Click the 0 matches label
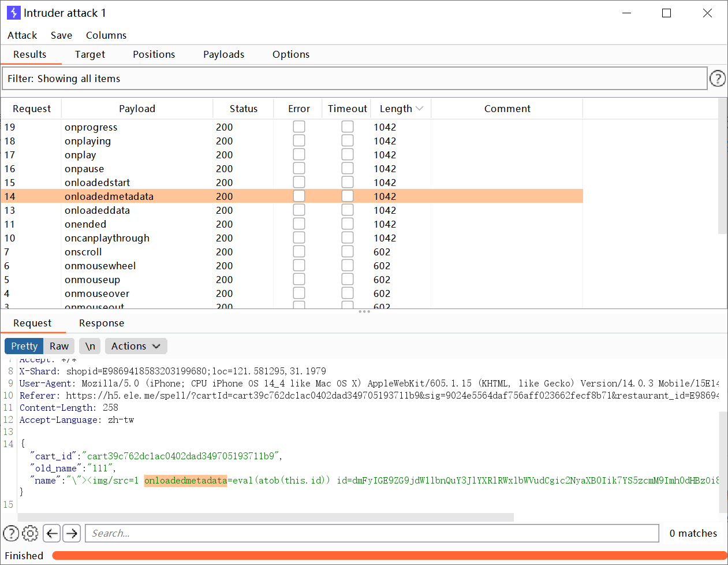This screenshot has height=565, width=728. (693, 533)
